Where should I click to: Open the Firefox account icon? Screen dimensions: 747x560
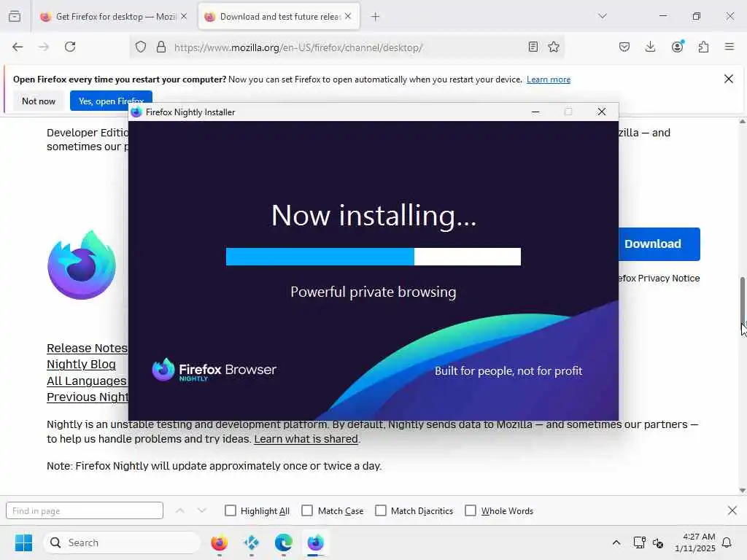pyautogui.click(x=677, y=47)
